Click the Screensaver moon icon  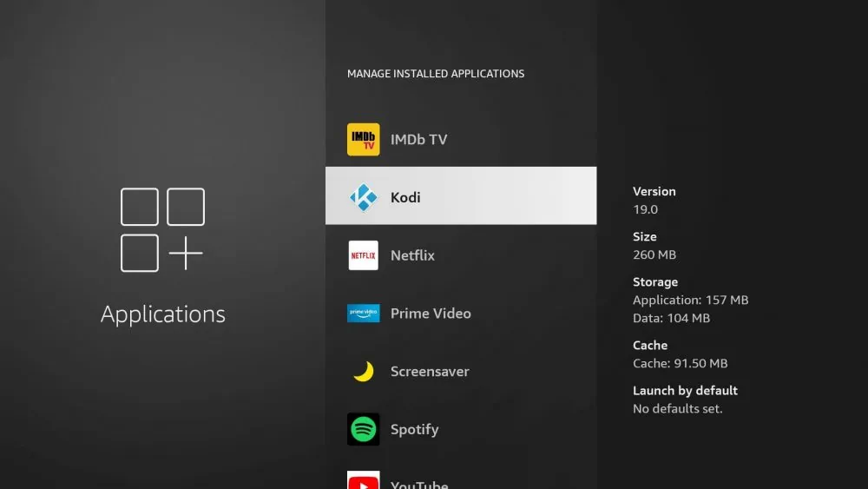tap(363, 372)
